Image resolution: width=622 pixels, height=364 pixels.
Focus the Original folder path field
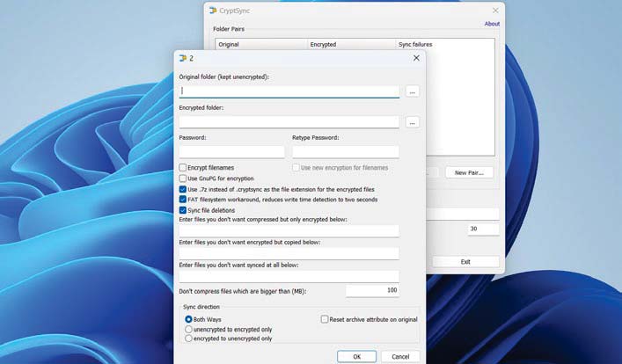(289, 91)
